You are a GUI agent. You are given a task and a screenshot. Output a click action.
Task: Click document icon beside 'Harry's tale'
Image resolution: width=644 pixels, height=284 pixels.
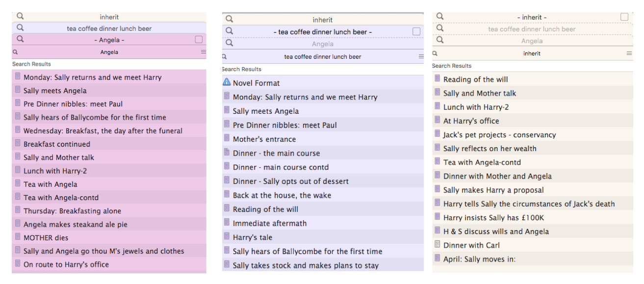[x=227, y=236]
